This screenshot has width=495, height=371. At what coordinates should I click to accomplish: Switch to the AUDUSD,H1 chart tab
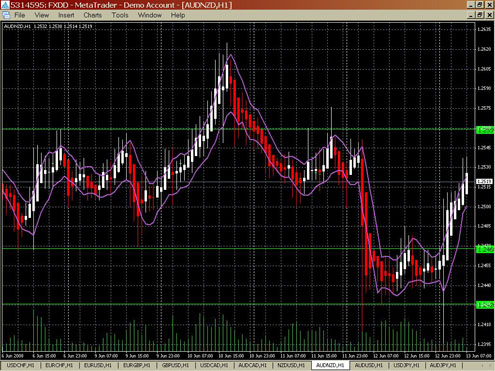coord(369,365)
